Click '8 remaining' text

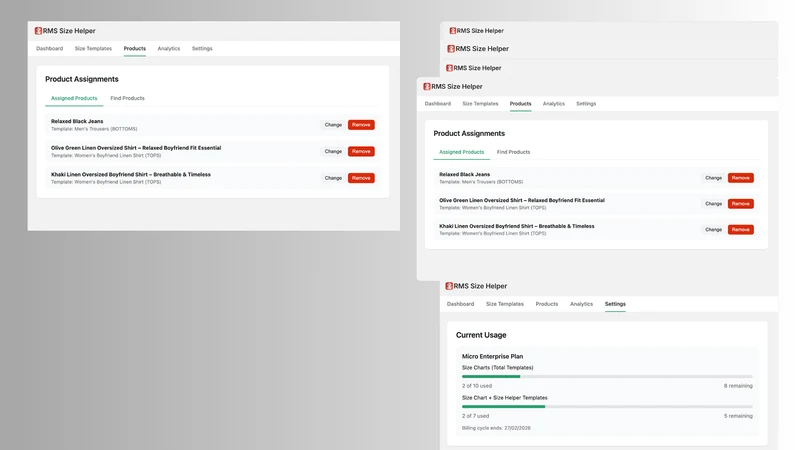(738, 386)
